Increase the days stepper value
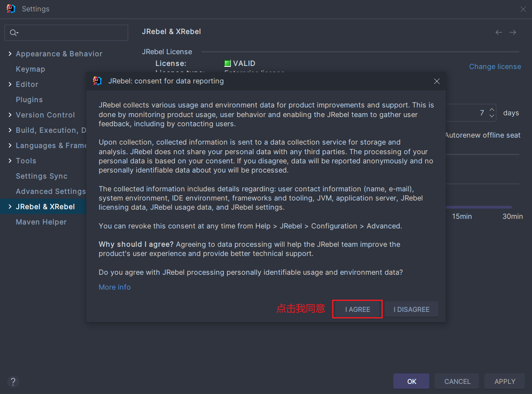The width and height of the screenshot is (532, 394). pos(492,110)
